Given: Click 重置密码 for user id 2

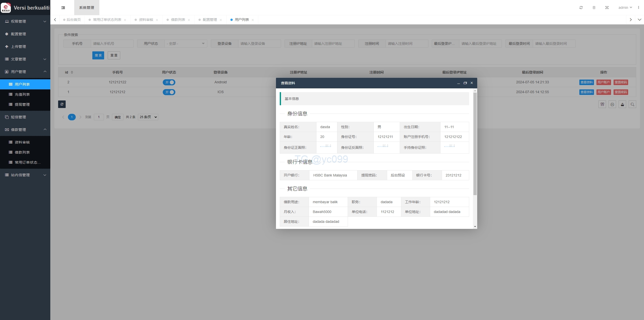Looking at the screenshot, I should click(x=621, y=82).
